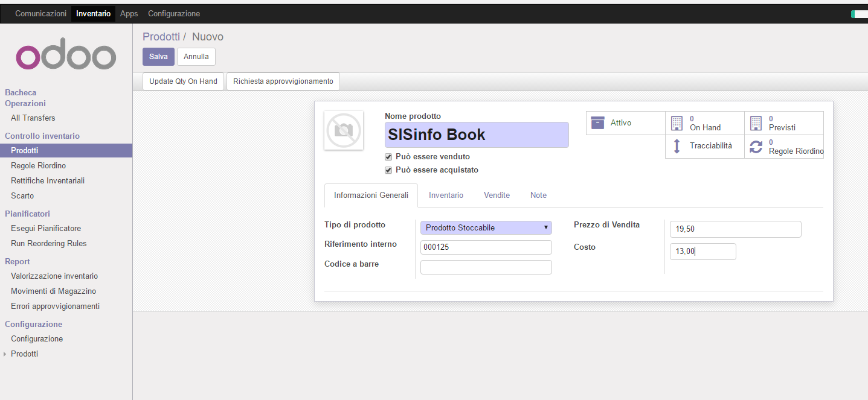Click the Attivo archive box icon
This screenshot has width=868, height=400.
(x=597, y=122)
